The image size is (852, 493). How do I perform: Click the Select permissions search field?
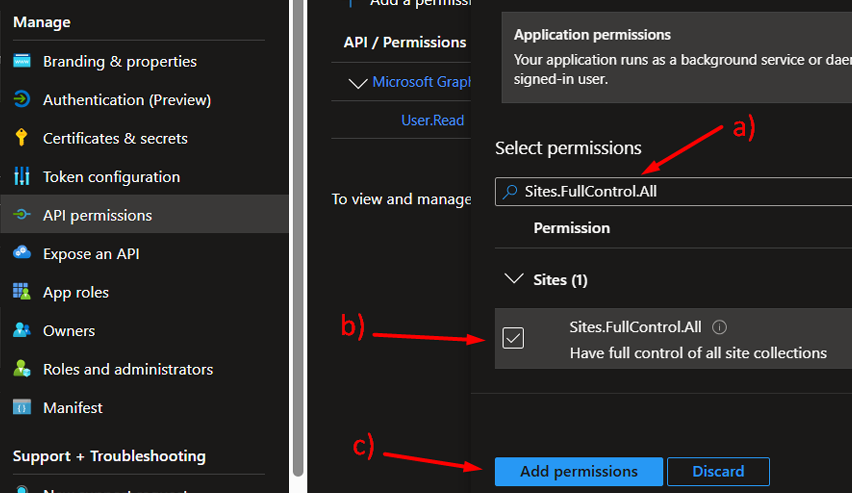[x=680, y=192]
